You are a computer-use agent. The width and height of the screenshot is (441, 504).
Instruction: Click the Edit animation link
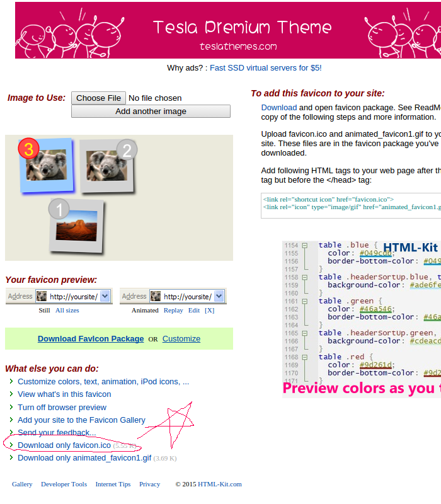click(194, 310)
